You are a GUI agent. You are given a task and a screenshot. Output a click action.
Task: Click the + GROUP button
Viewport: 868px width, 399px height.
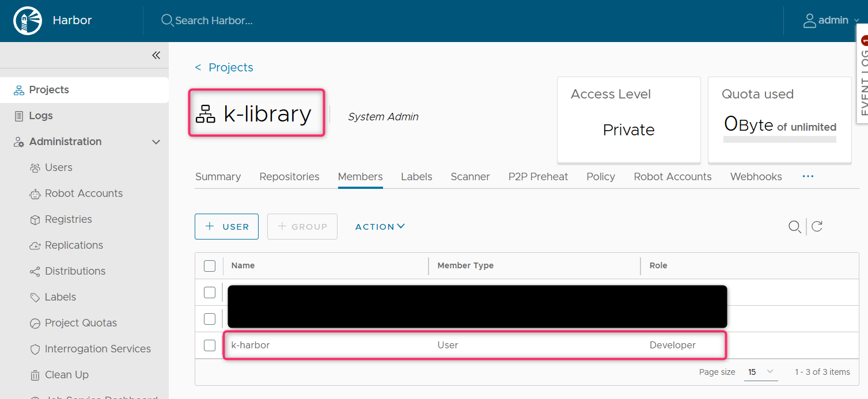click(x=302, y=226)
